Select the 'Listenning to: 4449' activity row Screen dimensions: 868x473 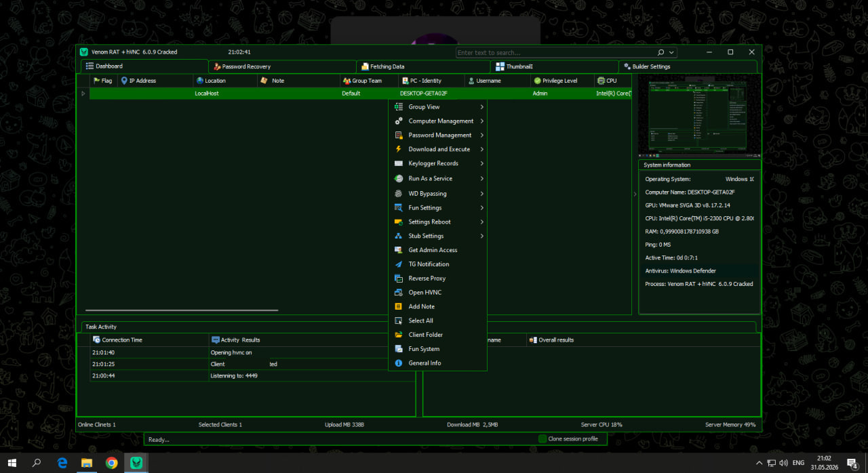(239, 375)
